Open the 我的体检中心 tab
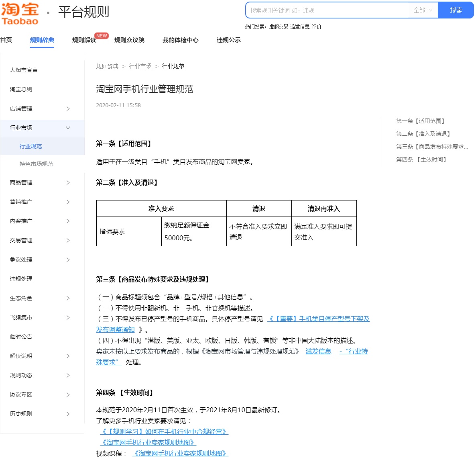 pos(180,40)
